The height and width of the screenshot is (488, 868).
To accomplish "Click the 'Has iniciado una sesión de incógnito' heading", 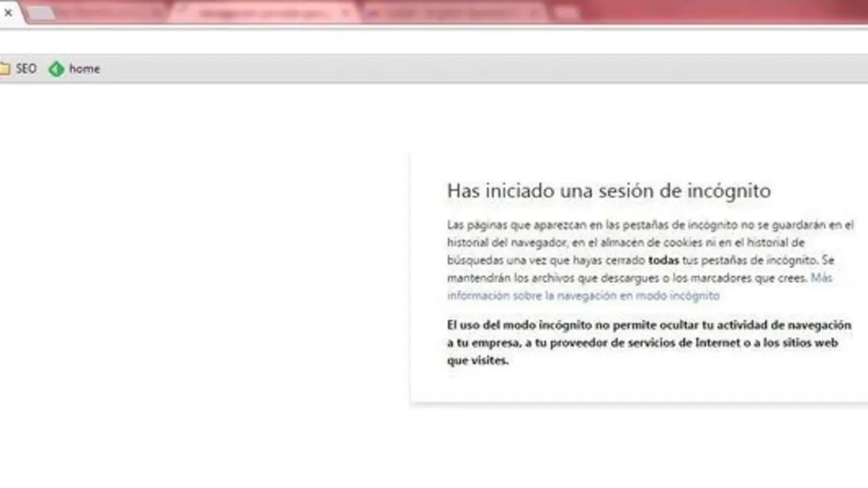I will (608, 191).
